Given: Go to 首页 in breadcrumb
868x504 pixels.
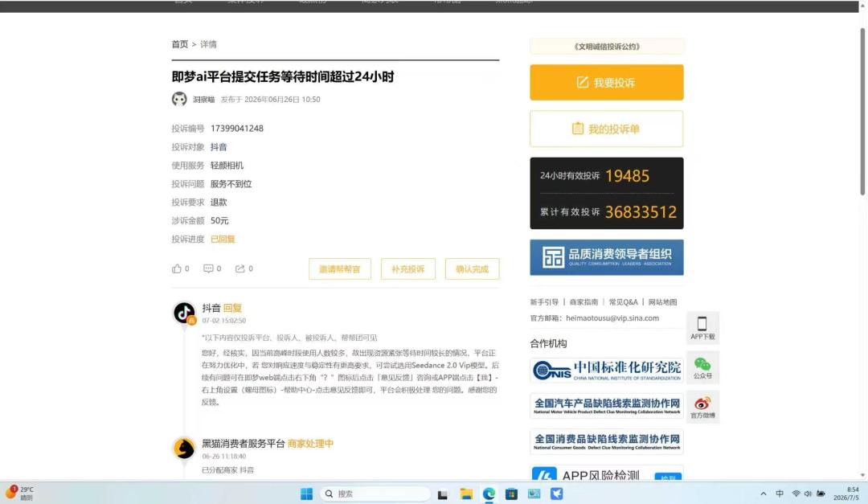Looking at the screenshot, I should (179, 44).
